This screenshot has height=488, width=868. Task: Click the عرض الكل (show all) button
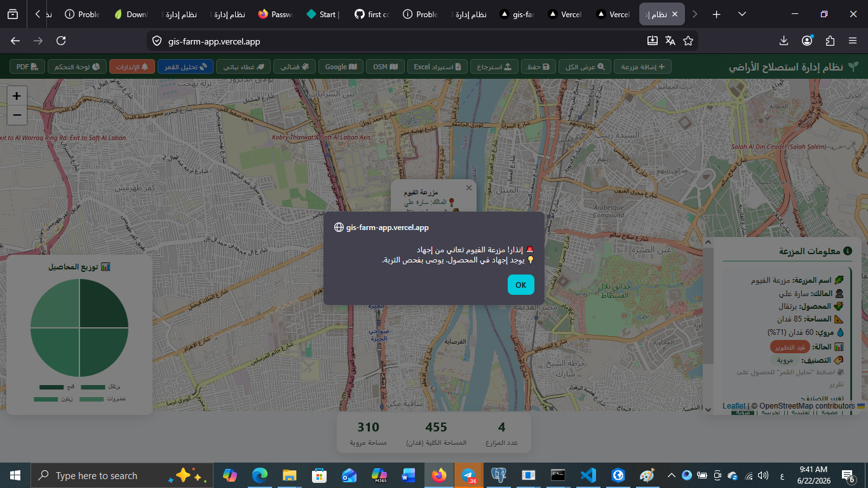[585, 67]
